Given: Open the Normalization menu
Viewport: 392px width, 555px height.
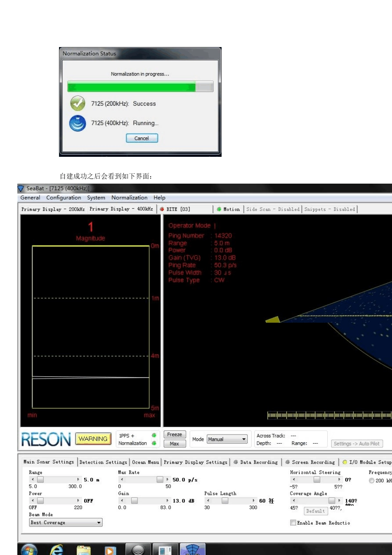Looking at the screenshot, I should pyautogui.click(x=129, y=198).
